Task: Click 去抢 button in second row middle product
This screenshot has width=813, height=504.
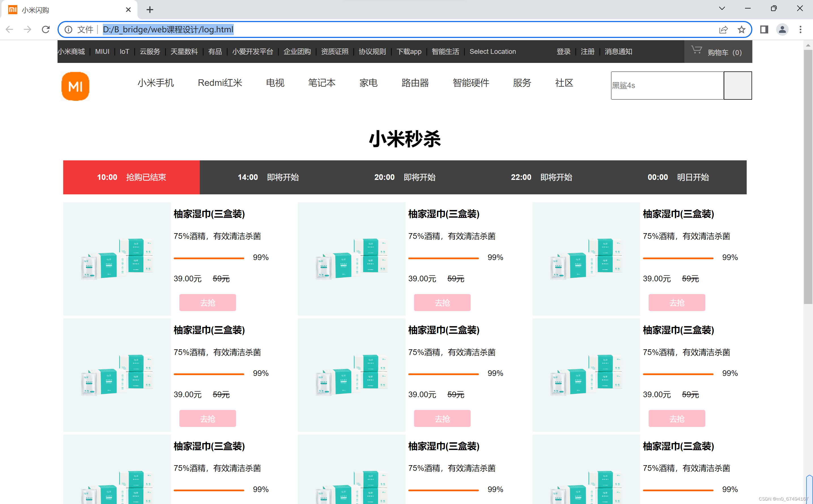Action: [x=442, y=418]
